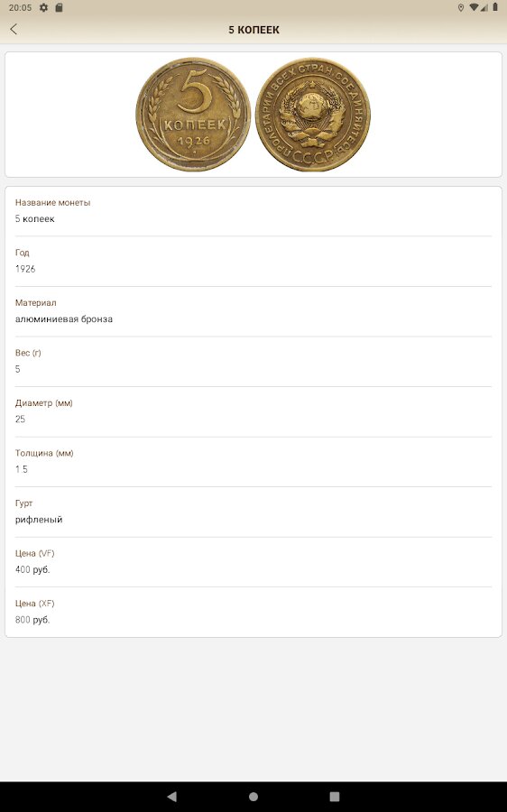Select the Год 1926 row
This screenshot has height=812, width=507.
coord(253,262)
